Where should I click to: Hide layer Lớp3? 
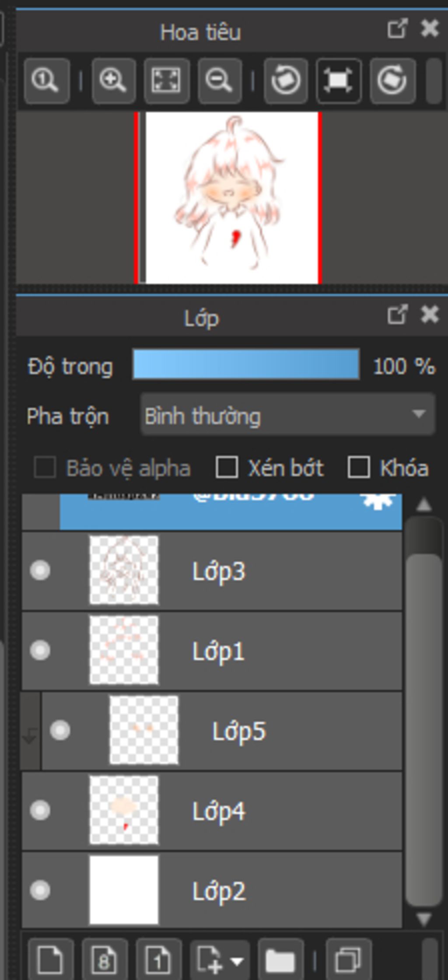pyautogui.click(x=40, y=570)
